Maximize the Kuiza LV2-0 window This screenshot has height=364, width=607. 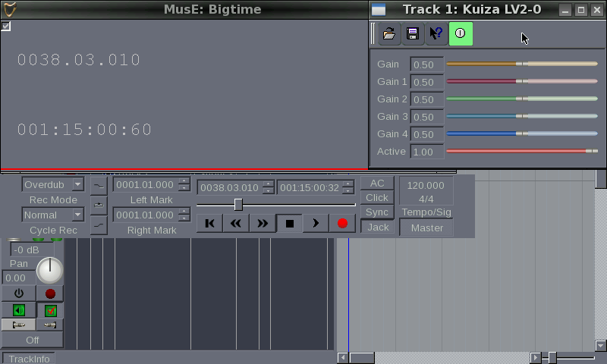pyautogui.click(x=581, y=10)
